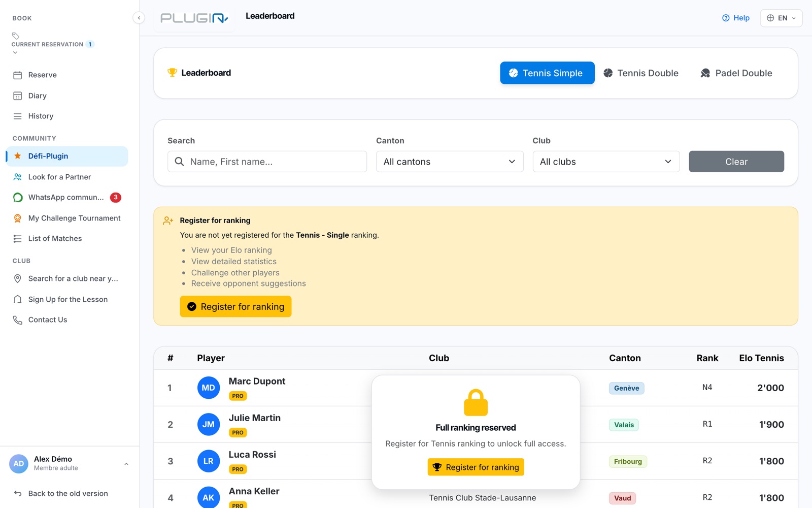The width and height of the screenshot is (812, 508).
Task: Click the Clear filters button
Action: click(736, 162)
